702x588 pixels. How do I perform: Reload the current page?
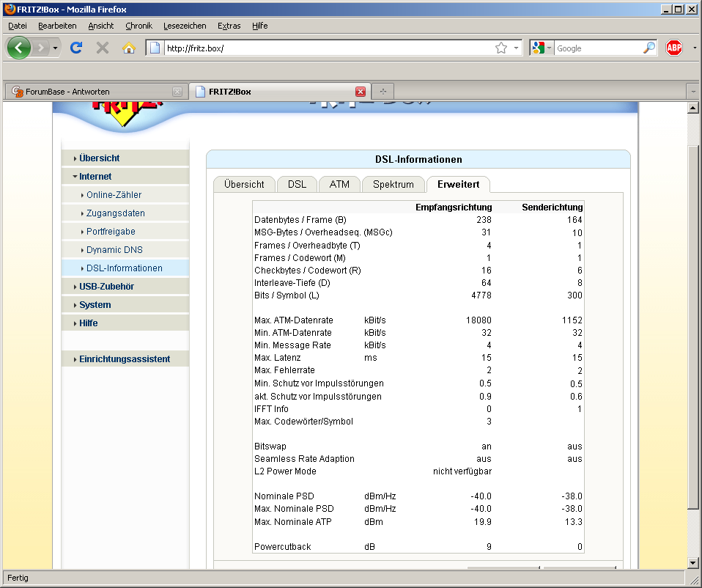(x=76, y=48)
